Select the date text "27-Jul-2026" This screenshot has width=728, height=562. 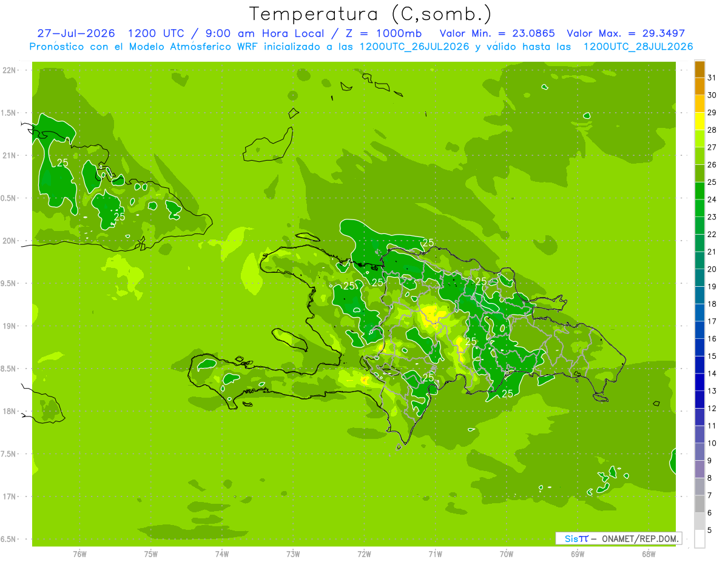click(75, 33)
